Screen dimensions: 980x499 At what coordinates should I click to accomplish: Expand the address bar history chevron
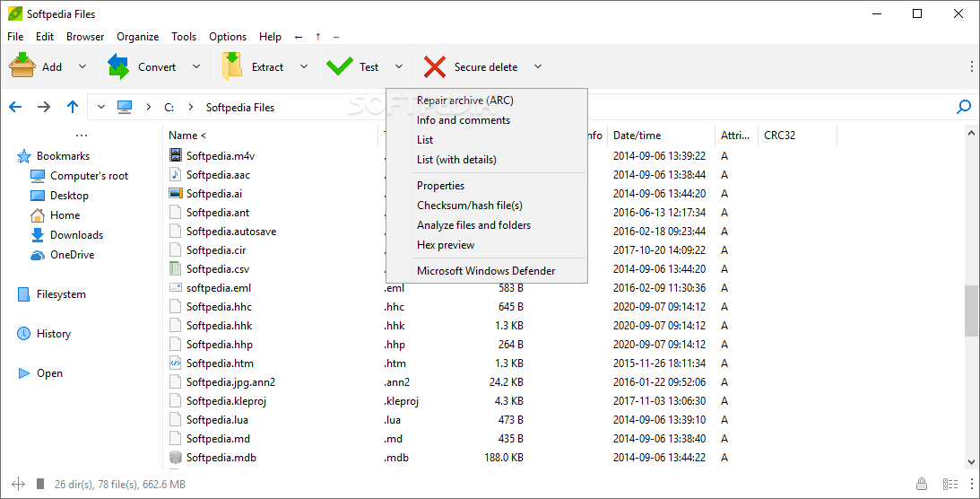101,107
